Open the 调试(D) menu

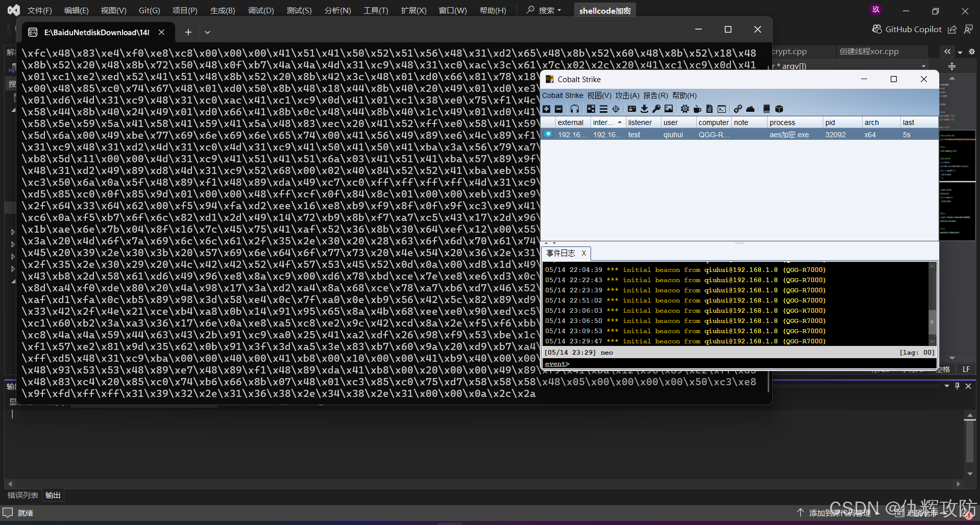click(x=261, y=10)
